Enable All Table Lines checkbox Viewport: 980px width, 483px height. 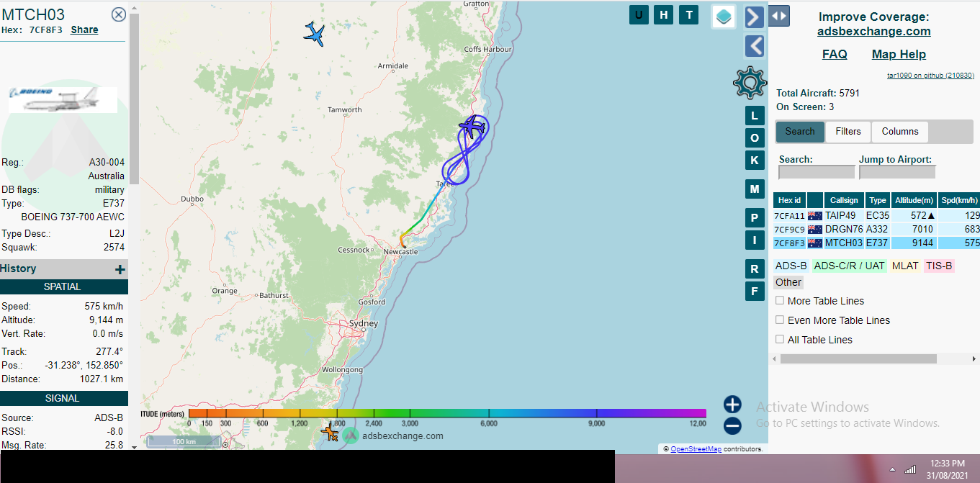780,340
